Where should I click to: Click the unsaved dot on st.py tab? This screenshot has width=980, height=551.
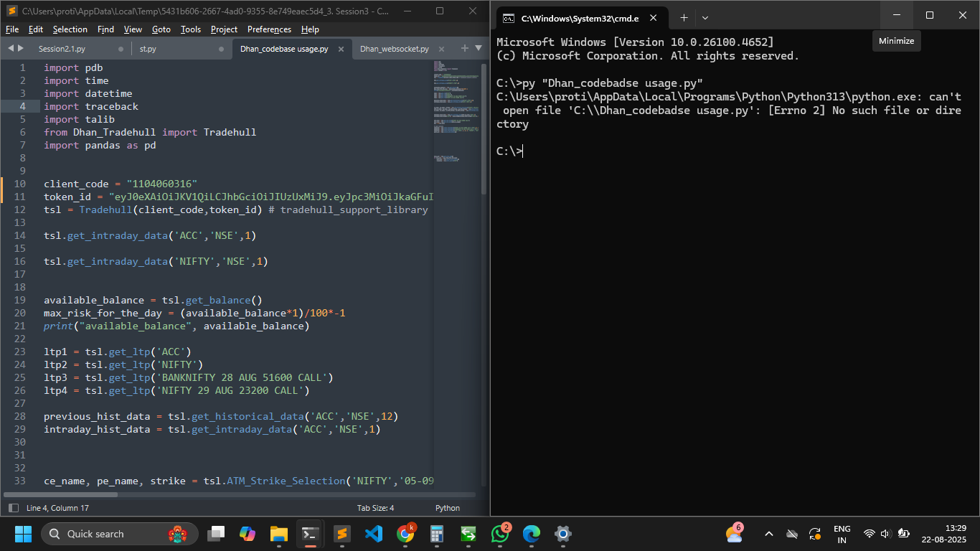tap(221, 49)
